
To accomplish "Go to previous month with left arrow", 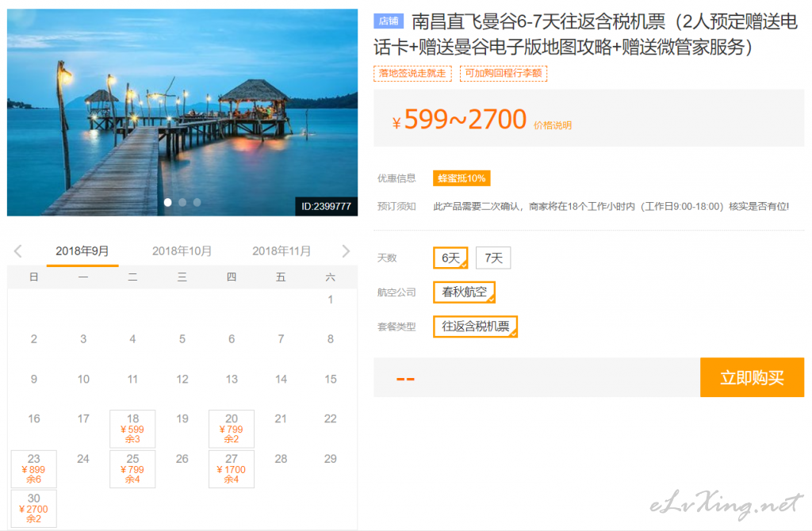I will 18,251.
